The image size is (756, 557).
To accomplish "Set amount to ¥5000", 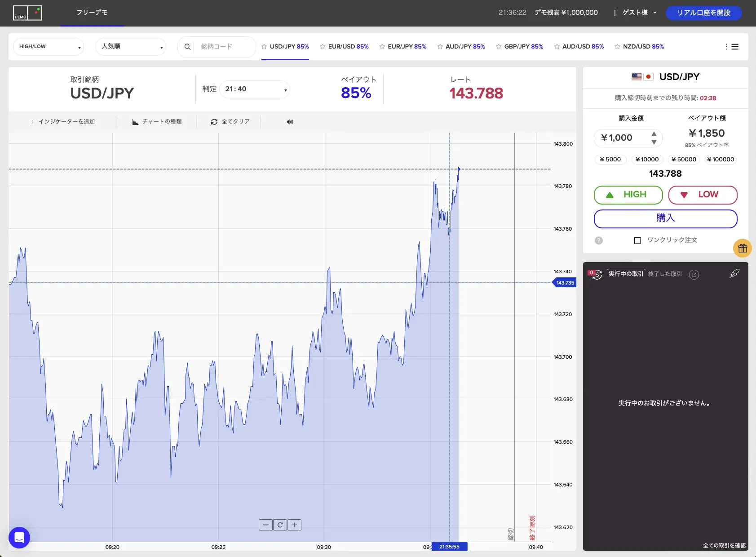I will pos(610,159).
